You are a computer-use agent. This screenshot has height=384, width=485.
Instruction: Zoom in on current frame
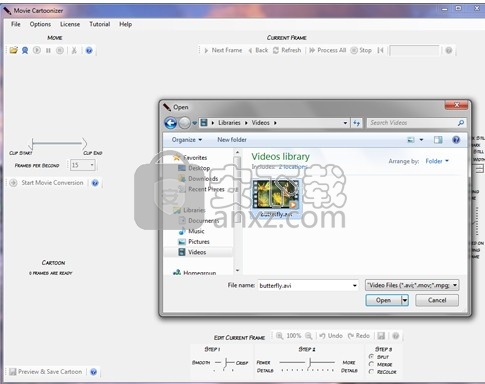click(x=279, y=336)
